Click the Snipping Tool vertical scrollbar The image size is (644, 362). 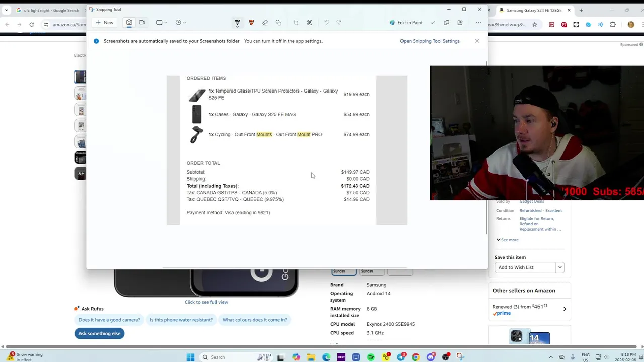tap(486, 148)
